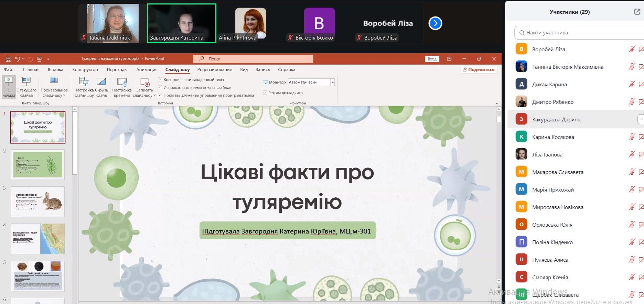Screen dimensions: 644x304
Task: Pop out the participants panel
Action: pyautogui.click(x=637, y=12)
